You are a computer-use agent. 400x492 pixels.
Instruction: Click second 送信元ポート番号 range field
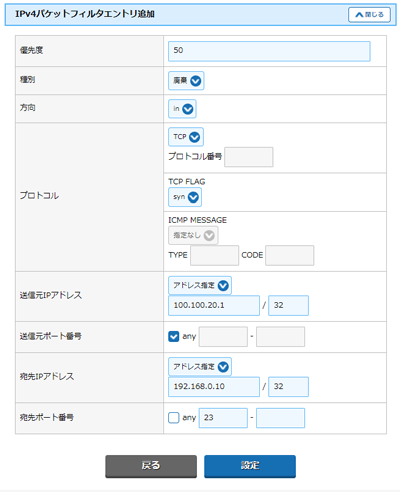click(280, 337)
